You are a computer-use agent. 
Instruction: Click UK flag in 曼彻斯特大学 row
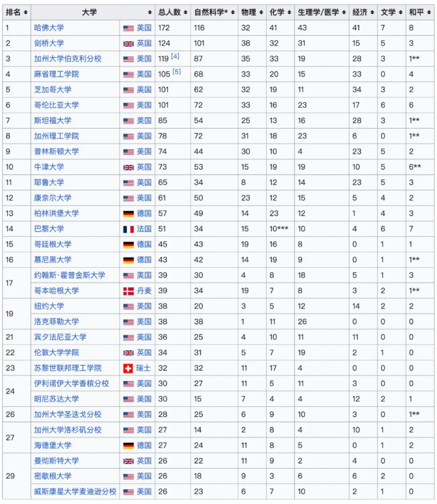coord(129,461)
